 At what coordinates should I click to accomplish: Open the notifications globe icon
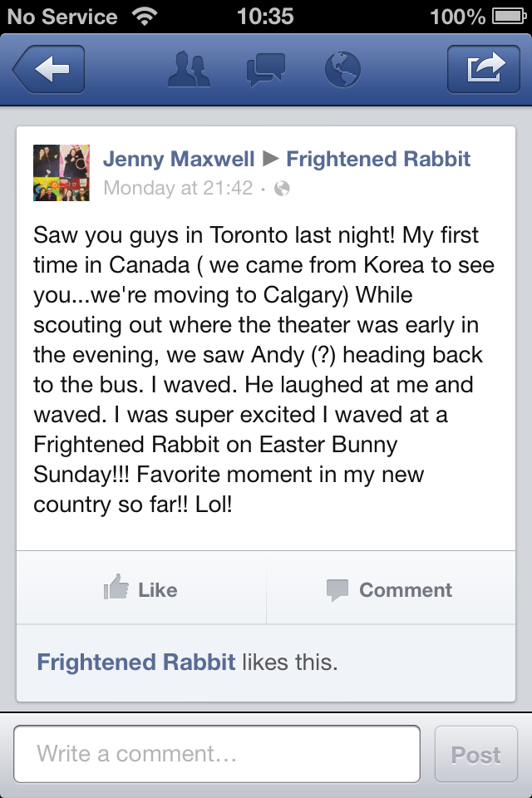point(342,70)
